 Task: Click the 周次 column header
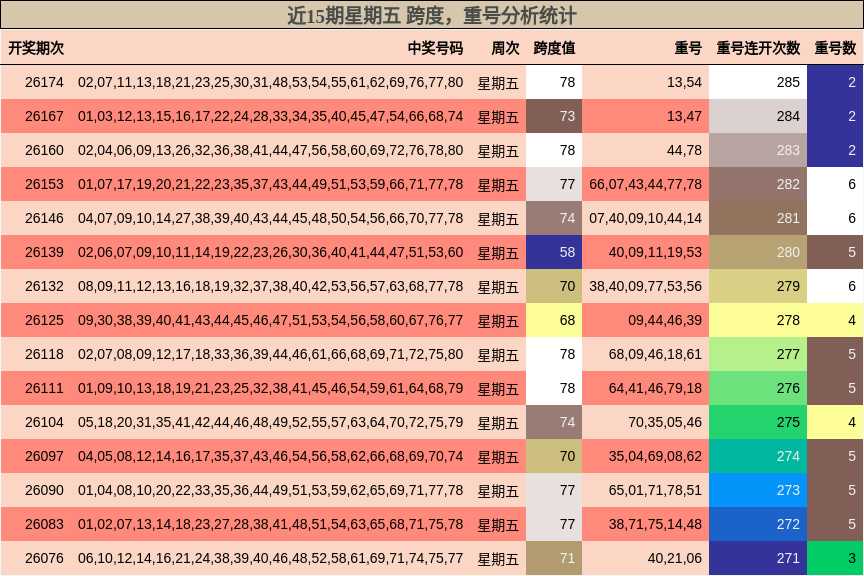pyautogui.click(x=505, y=48)
